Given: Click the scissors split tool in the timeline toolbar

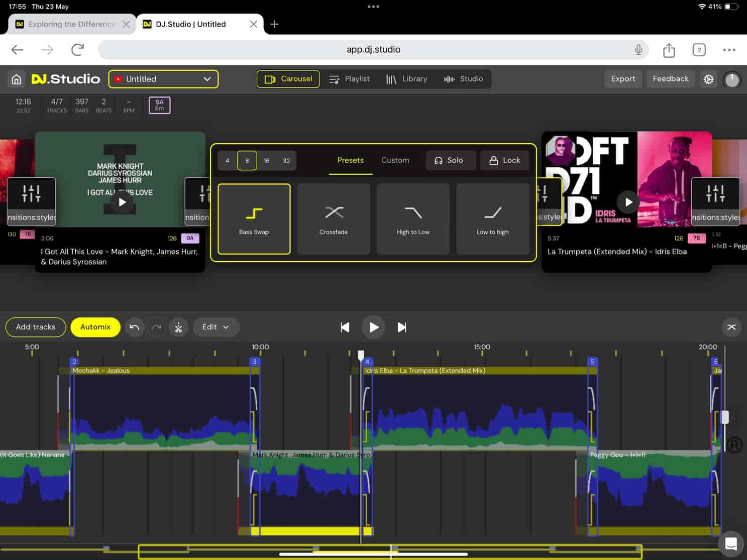Looking at the screenshot, I should [x=178, y=327].
